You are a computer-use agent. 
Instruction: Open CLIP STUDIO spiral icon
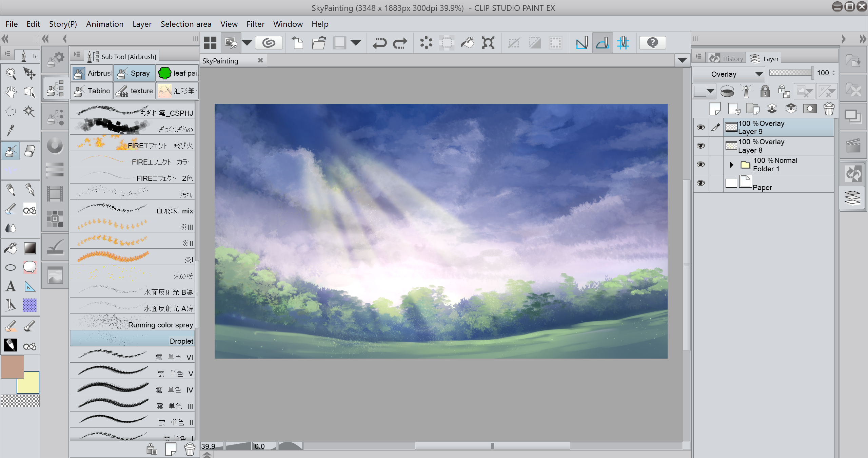click(269, 43)
